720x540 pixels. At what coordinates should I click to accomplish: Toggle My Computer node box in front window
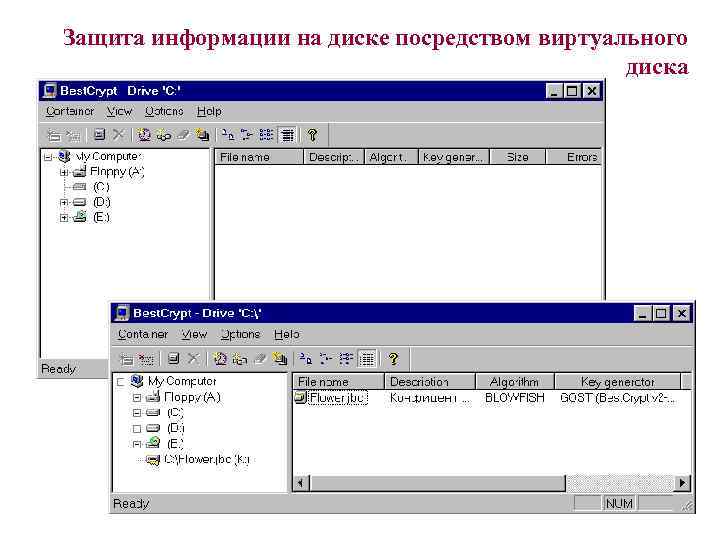tap(121, 382)
